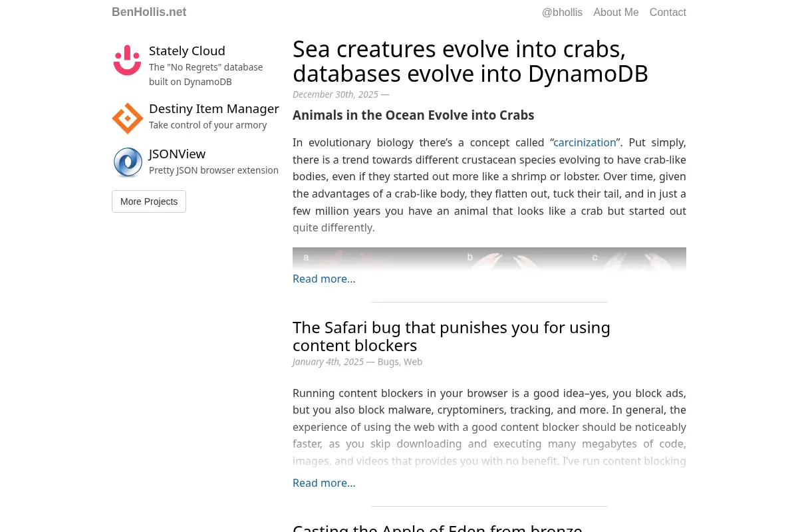Click the Destiny Item Manager orange diamond icon
Screen dimensions: 798x532
[x=128, y=118]
